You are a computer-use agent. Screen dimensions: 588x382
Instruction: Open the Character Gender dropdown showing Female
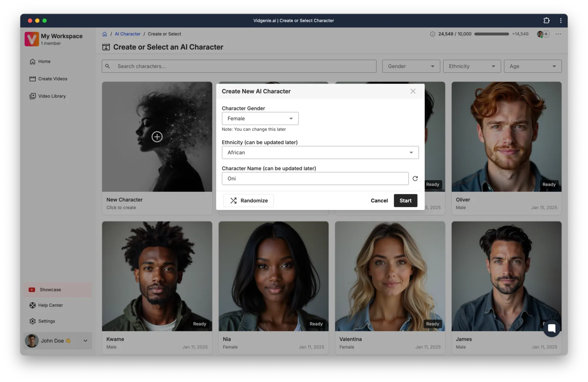(260, 119)
